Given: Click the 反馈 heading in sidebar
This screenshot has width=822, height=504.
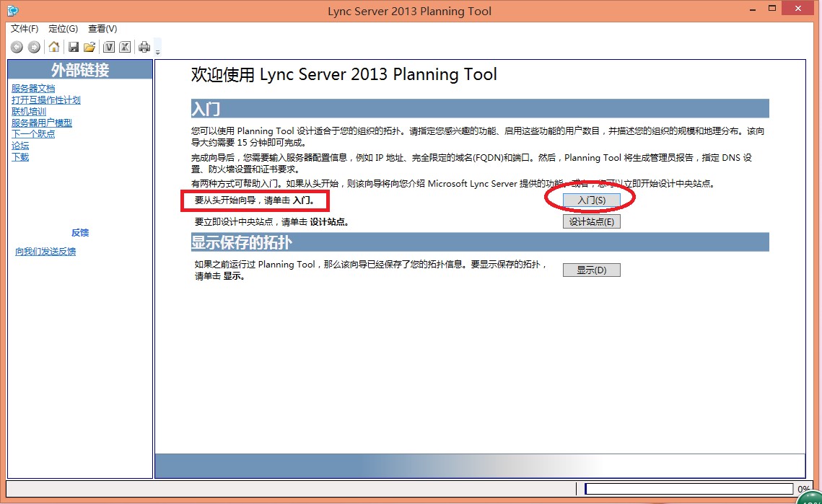Looking at the screenshot, I should 80,233.
